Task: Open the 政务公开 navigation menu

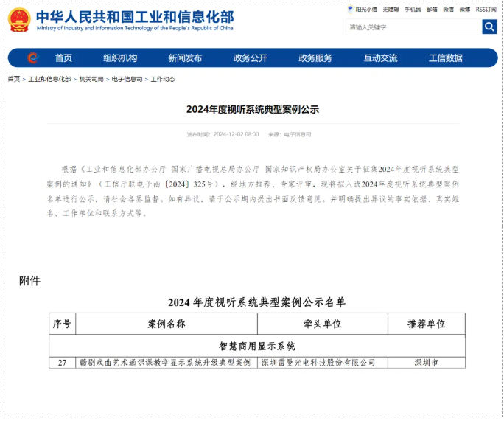Action: [x=251, y=58]
